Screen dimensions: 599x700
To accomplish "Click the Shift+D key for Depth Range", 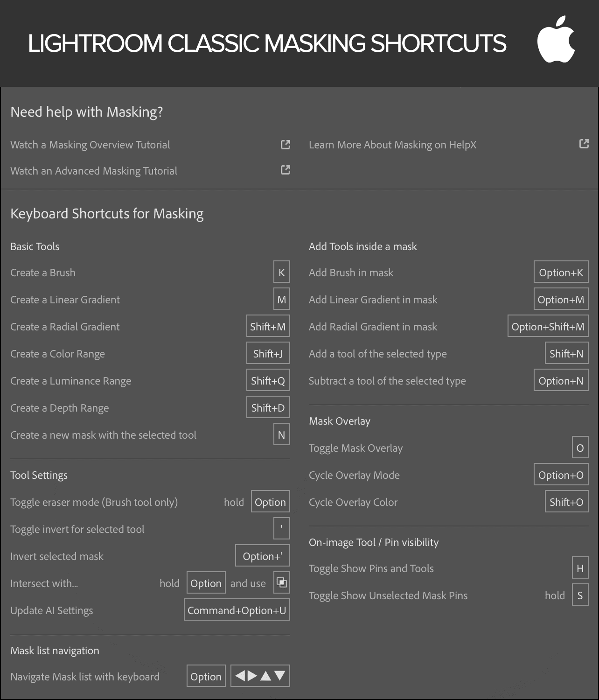I will (x=268, y=407).
